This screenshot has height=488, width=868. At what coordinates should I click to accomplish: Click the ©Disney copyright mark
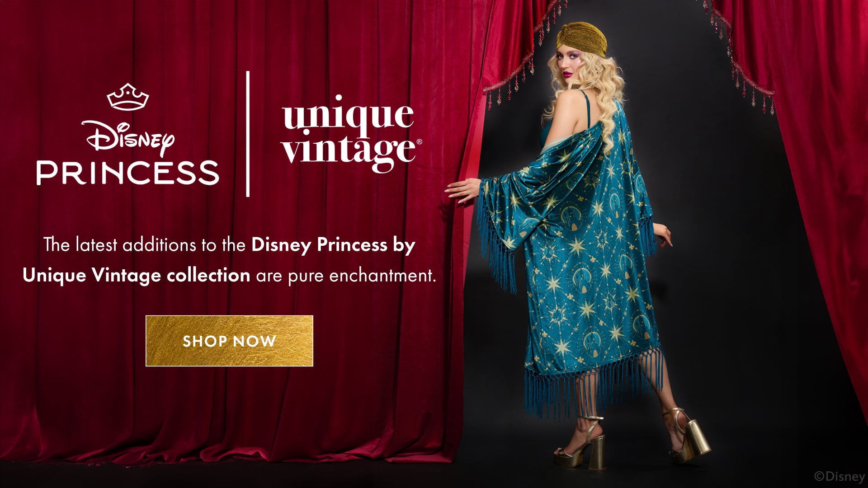[839, 476]
